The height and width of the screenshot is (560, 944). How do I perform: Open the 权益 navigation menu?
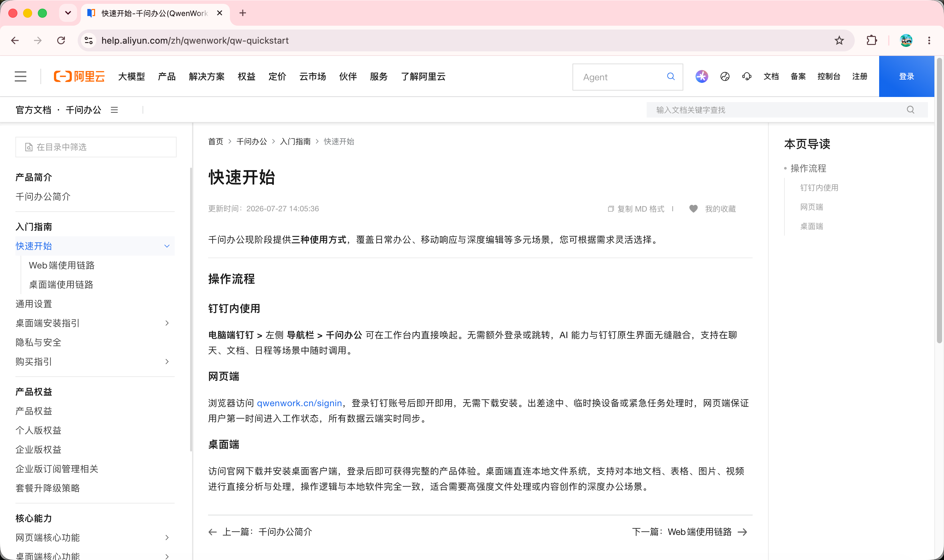tap(246, 77)
